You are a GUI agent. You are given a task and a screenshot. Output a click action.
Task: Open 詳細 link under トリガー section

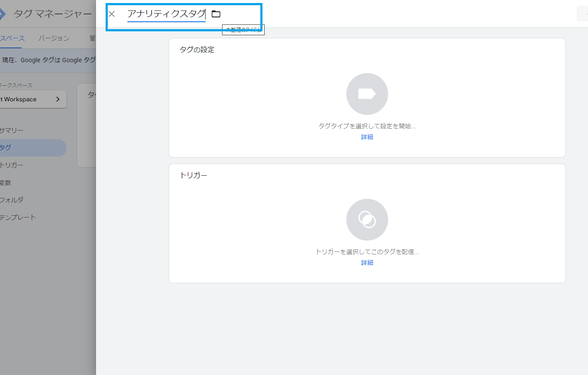click(x=367, y=263)
